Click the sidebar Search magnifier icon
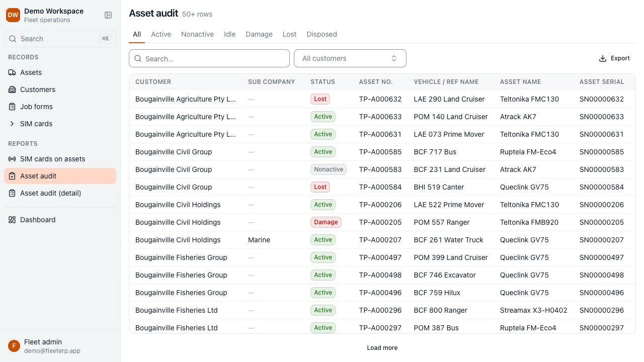The image size is (644, 362). click(13, 39)
